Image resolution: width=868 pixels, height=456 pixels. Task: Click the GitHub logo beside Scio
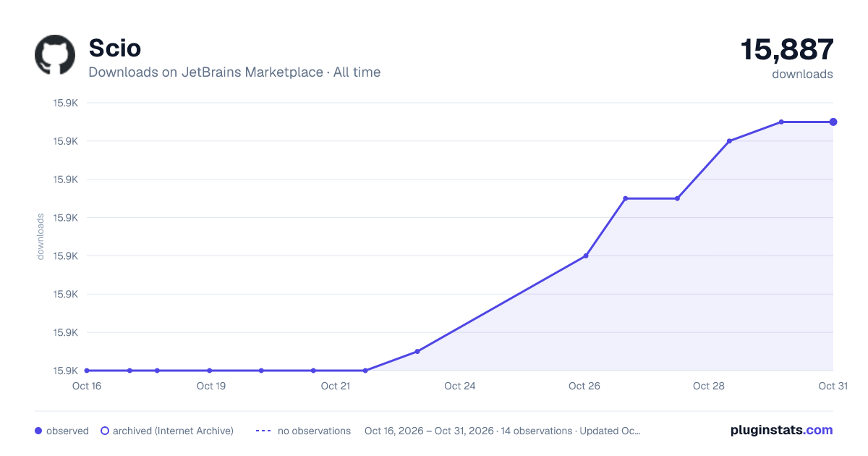click(x=55, y=55)
